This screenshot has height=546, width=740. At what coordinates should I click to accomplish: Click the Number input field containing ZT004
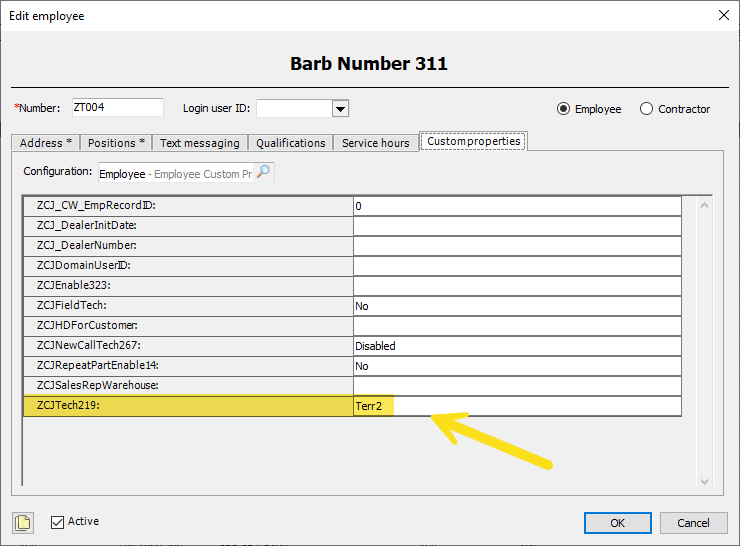pos(118,108)
